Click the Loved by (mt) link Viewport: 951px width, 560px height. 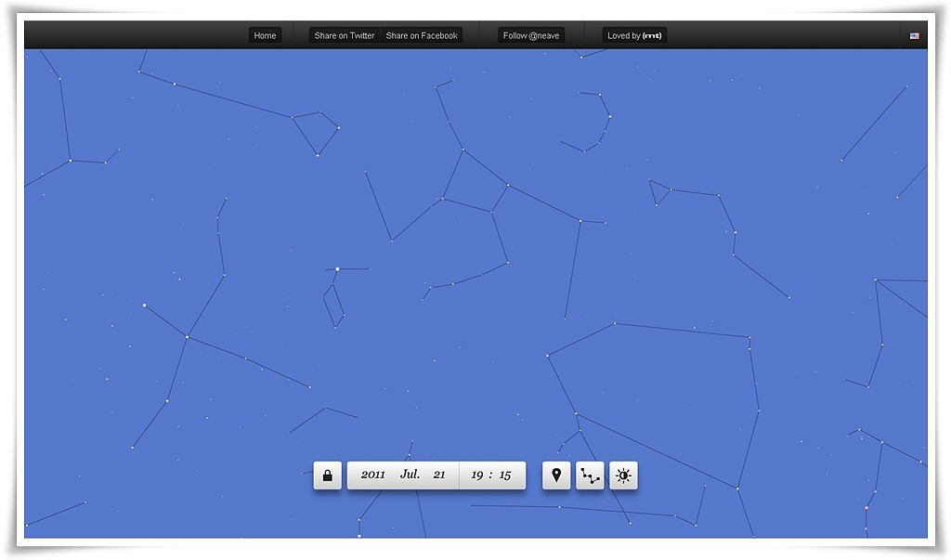pyautogui.click(x=624, y=35)
